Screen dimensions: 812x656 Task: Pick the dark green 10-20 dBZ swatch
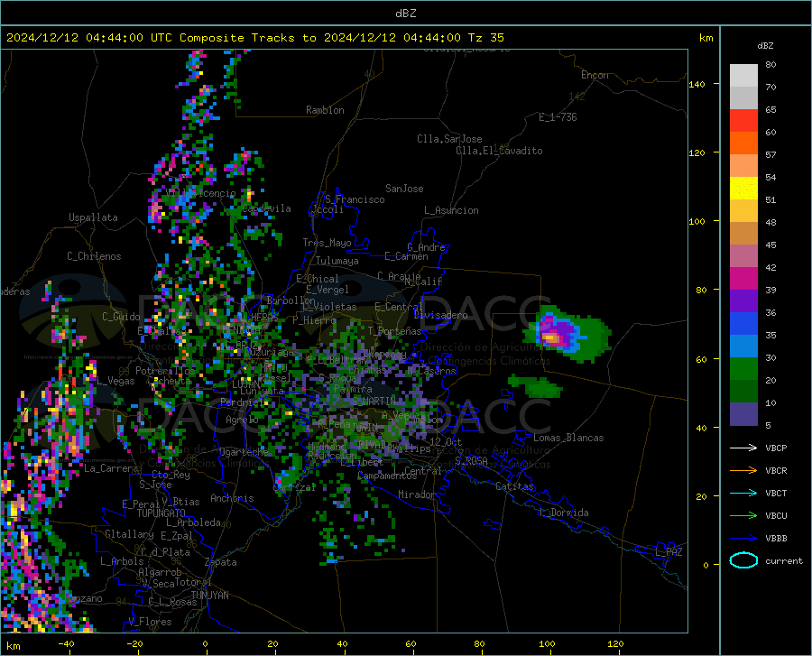coord(743,392)
